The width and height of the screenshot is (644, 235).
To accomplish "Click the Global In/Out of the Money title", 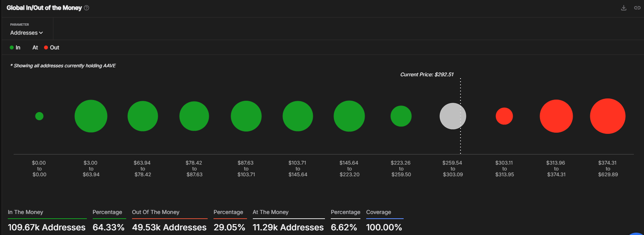I will pyautogui.click(x=44, y=8).
